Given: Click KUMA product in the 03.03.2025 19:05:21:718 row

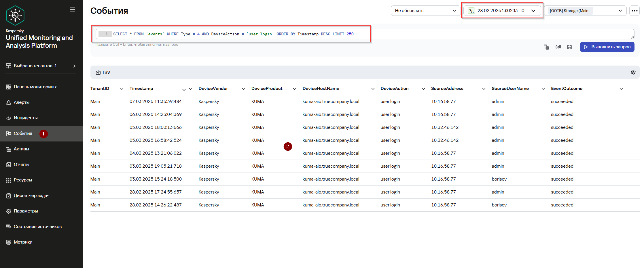Looking at the screenshot, I should pyautogui.click(x=257, y=166).
